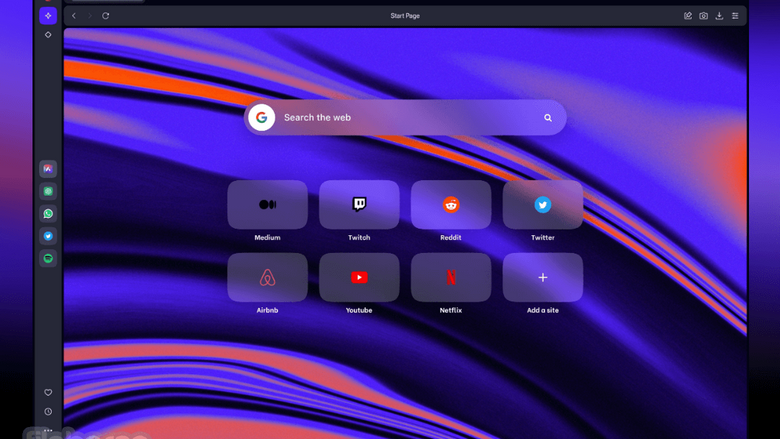Click the magnifier search button

548,118
